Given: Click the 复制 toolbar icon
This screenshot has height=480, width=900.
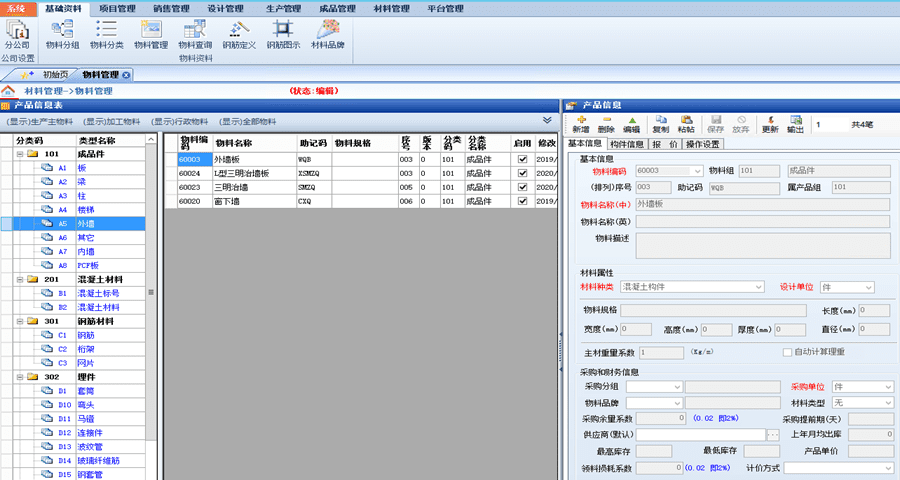Looking at the screenshot, I should [660, 123].
